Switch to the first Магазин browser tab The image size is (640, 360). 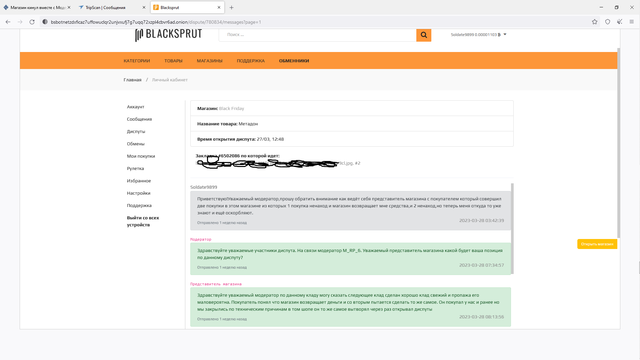(x=37, y=7)
